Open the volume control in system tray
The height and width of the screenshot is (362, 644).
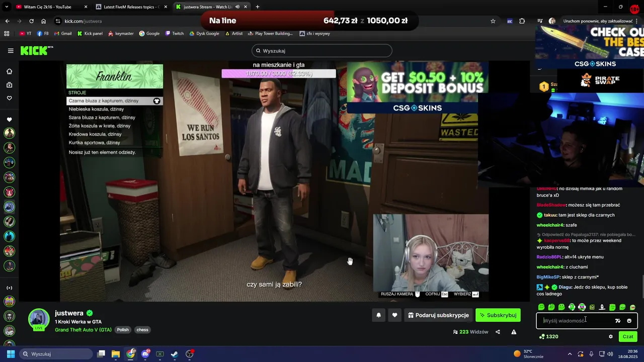[x=610, y=354]
